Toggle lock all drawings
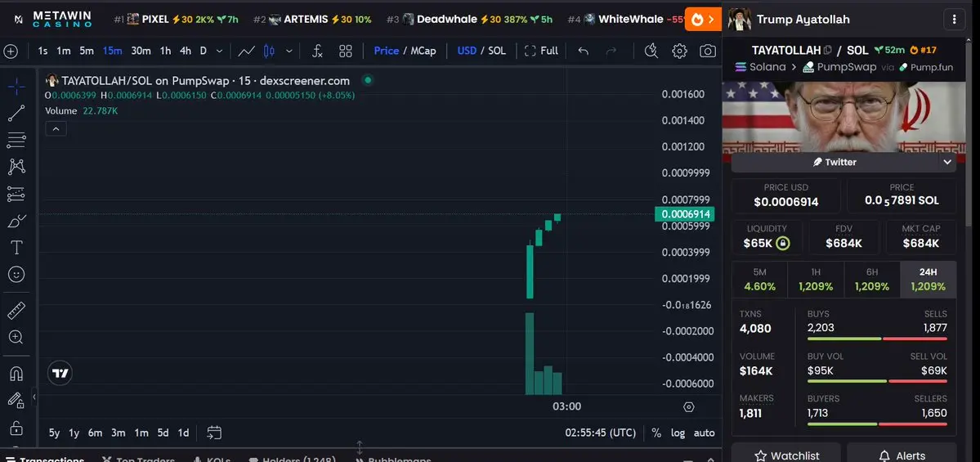The height and width of the screenshot is (462, 980). pos(16,428)
